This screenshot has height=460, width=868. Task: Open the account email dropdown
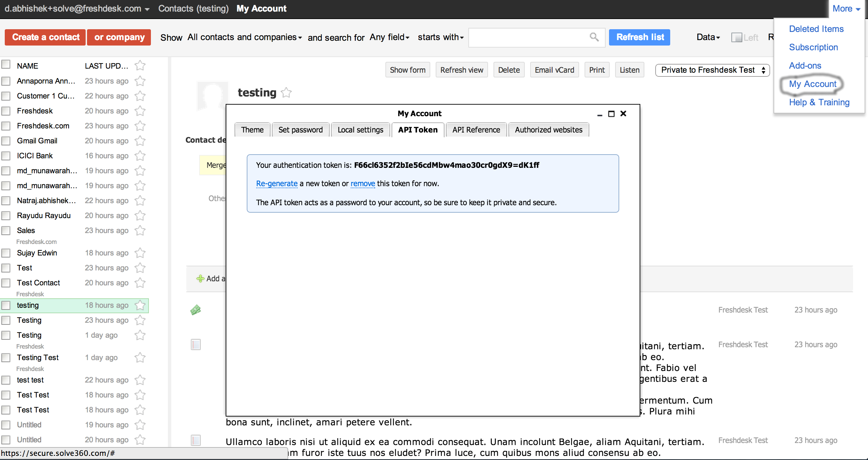(x=77, y=8)
